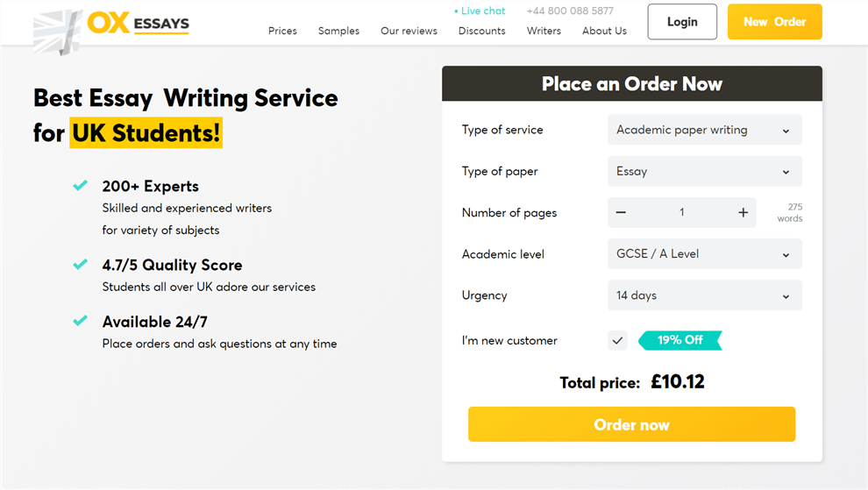Click the number of pages value field

[x=682, y=213]
